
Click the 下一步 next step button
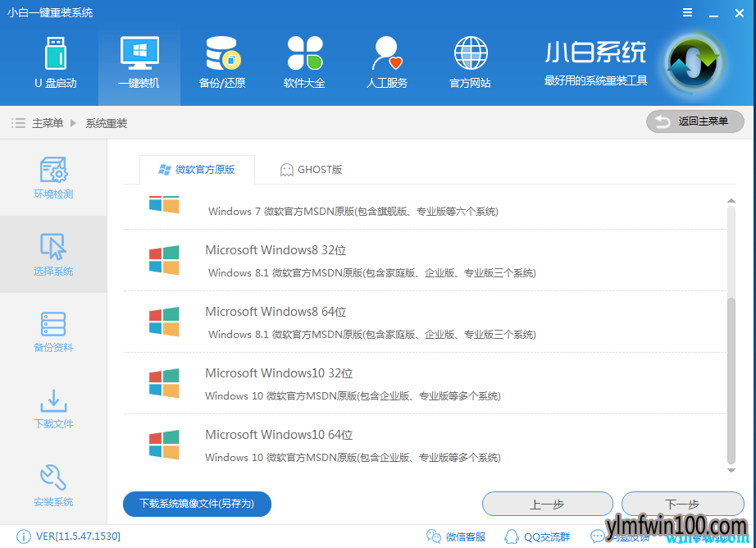click(x=683, y=504)
